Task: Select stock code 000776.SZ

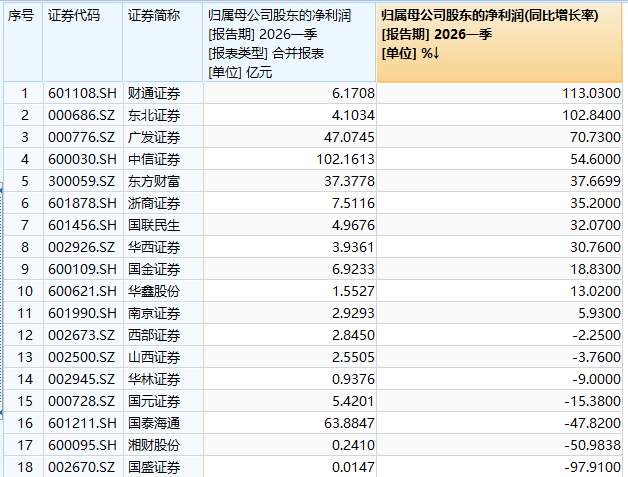Action: [83, 137]
